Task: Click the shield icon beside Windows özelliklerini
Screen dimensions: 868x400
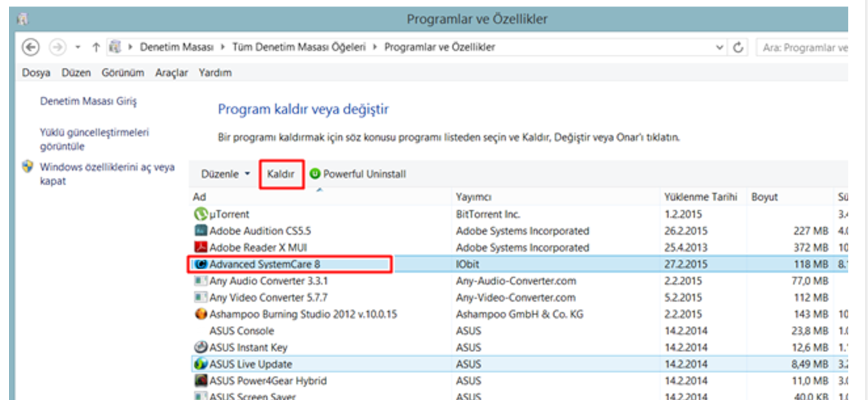Action: click(28, 167)
